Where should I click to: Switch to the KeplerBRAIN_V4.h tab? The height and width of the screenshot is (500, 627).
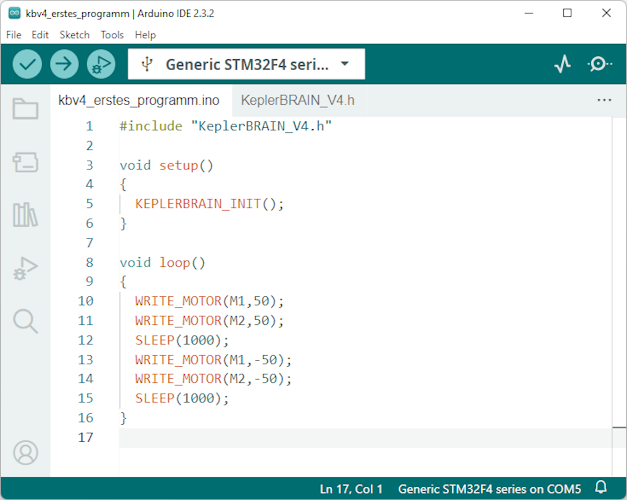pyautogui.click(x=298, y=100)
